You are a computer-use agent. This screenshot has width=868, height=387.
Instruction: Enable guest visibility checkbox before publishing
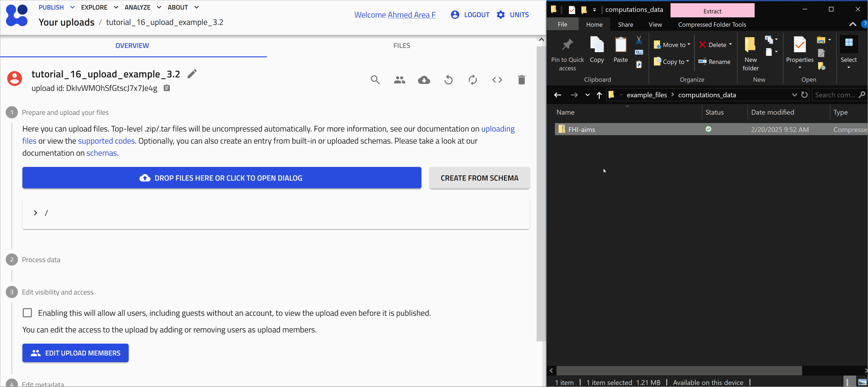coord(27,313)
